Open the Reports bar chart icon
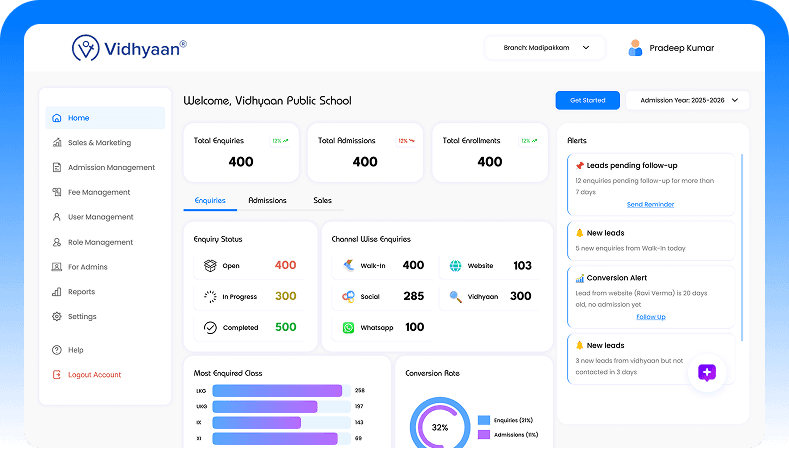789x472 pixels. [57, 292]
